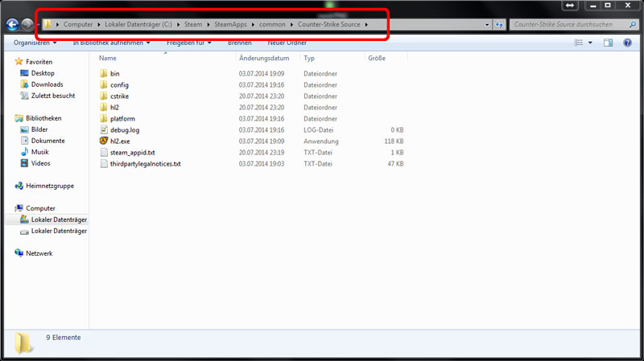Click the change view icon
This screenshot has height=361, width=644.
click(578, 43)
